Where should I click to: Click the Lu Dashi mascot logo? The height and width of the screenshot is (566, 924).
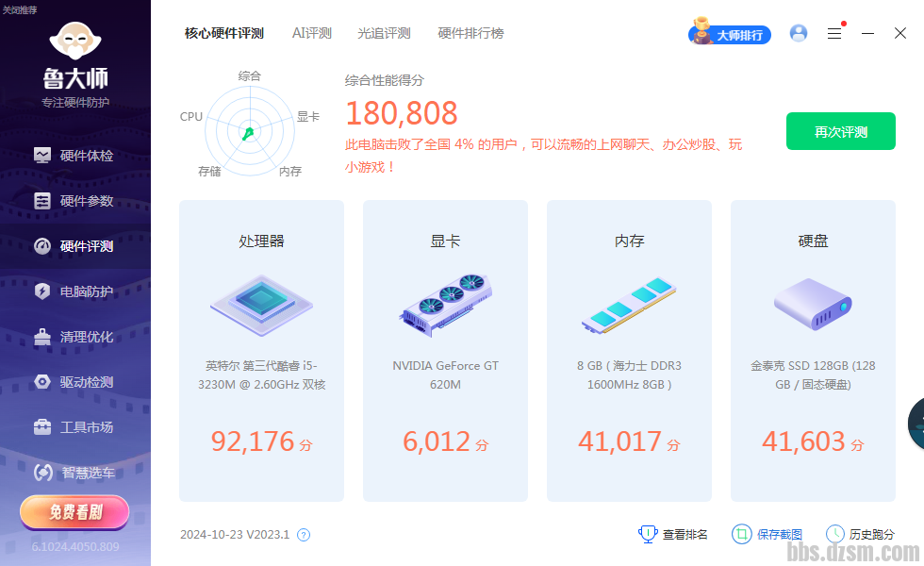click(75, 42)
